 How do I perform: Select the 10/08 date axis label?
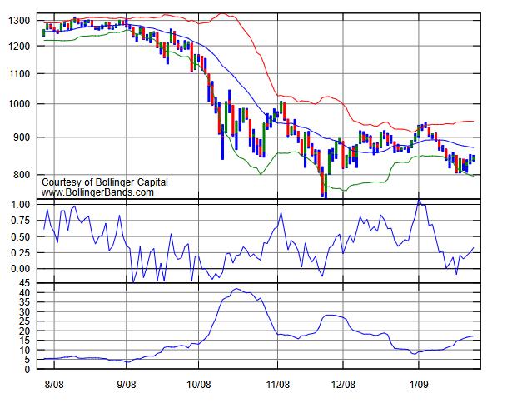coord(199,385)
